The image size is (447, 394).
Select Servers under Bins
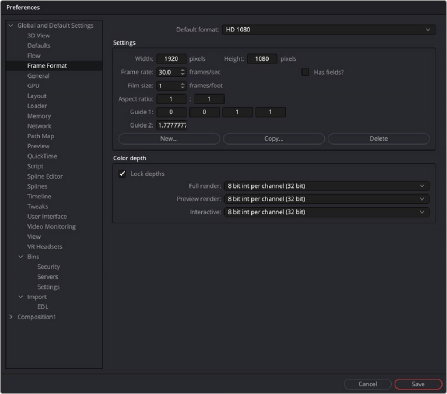coord(48,277)
